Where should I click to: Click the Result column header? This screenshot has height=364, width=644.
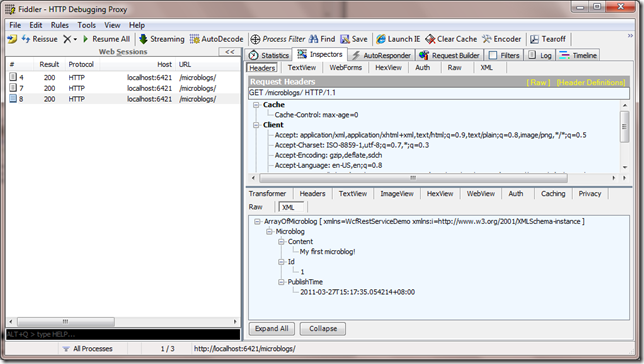tap(49, 65)
